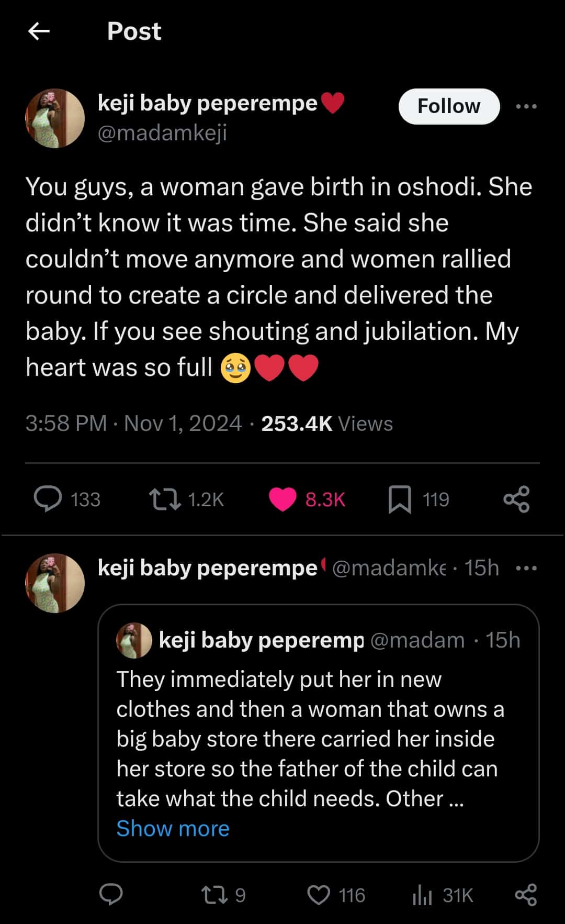Open the quoted post's small avatar
This screenshot has width=565, height=924.
(x=134, y=640)
